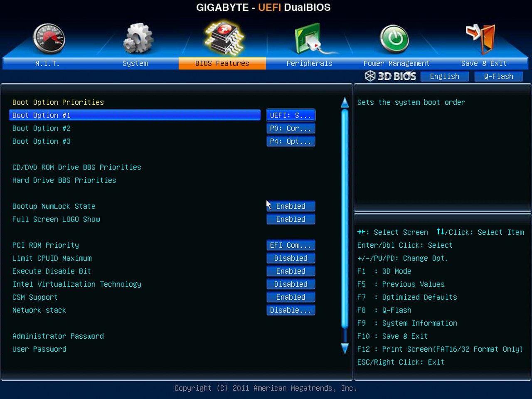Click the System gears icon

pyautogui.click(x=138, y=38)
